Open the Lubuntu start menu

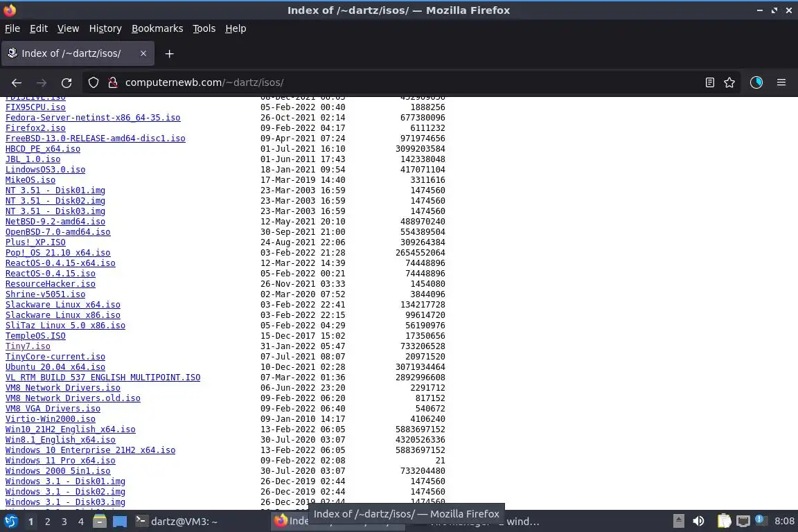tap(10, 522)
